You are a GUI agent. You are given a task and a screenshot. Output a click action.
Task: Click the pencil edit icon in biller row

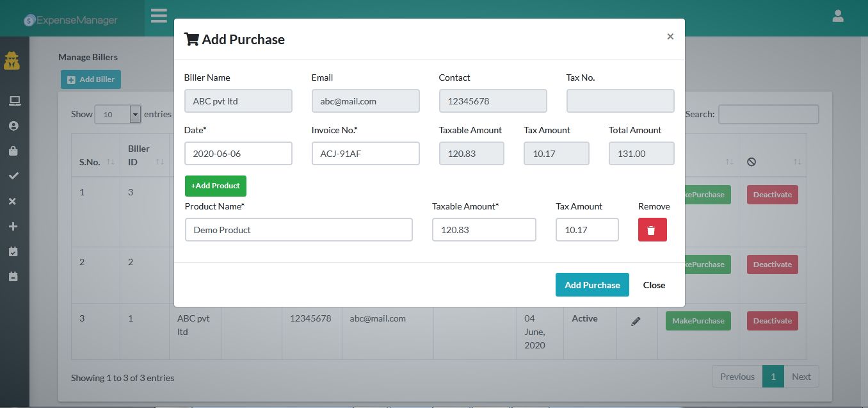pos(636,322)
